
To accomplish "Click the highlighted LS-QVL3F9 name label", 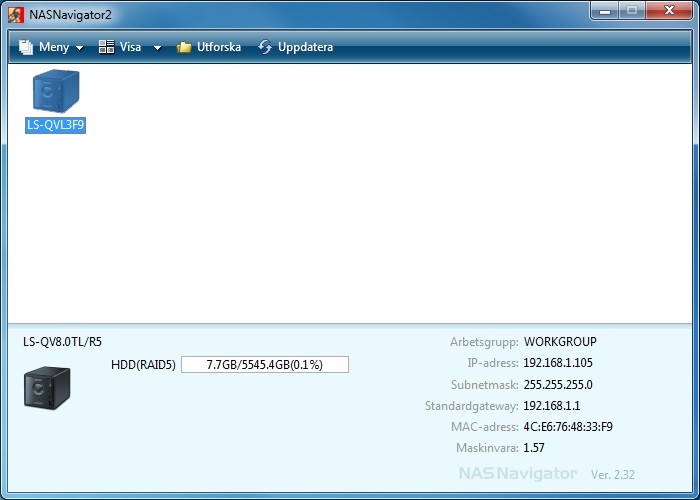I will click(x=55, y=125).
